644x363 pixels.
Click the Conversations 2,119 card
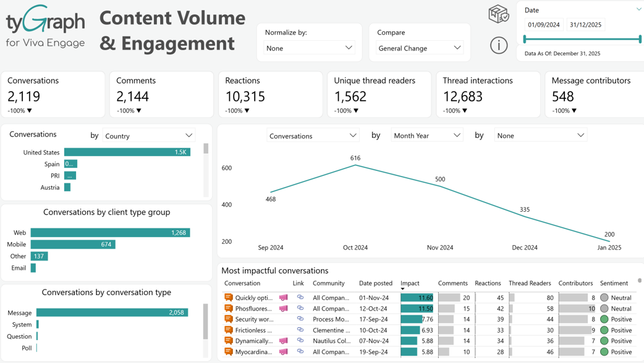click(x=53, y=94)
